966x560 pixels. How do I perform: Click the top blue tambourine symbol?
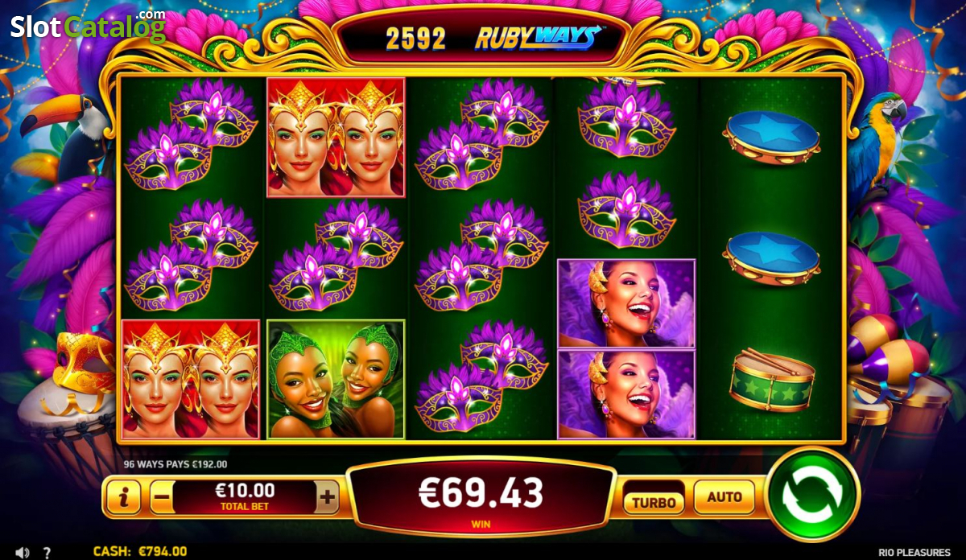[x=771, y=137]
